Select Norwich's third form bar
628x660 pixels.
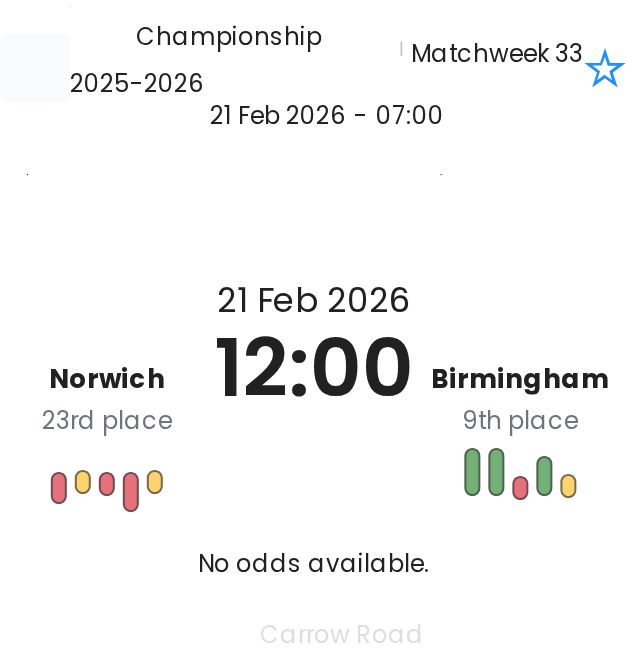pos(107,483)
